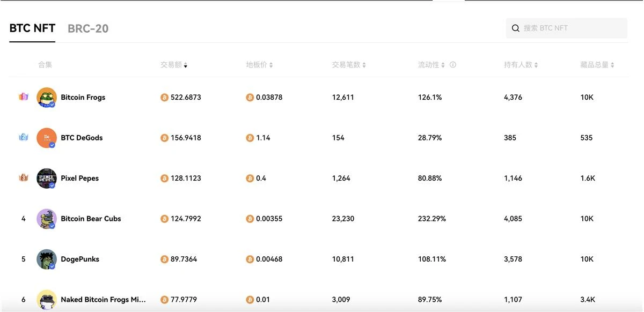Viewport: 644px width, 312px height.
Task: Open Naked Bitcoin Frogs collection avatar
Action: (47, 300)
